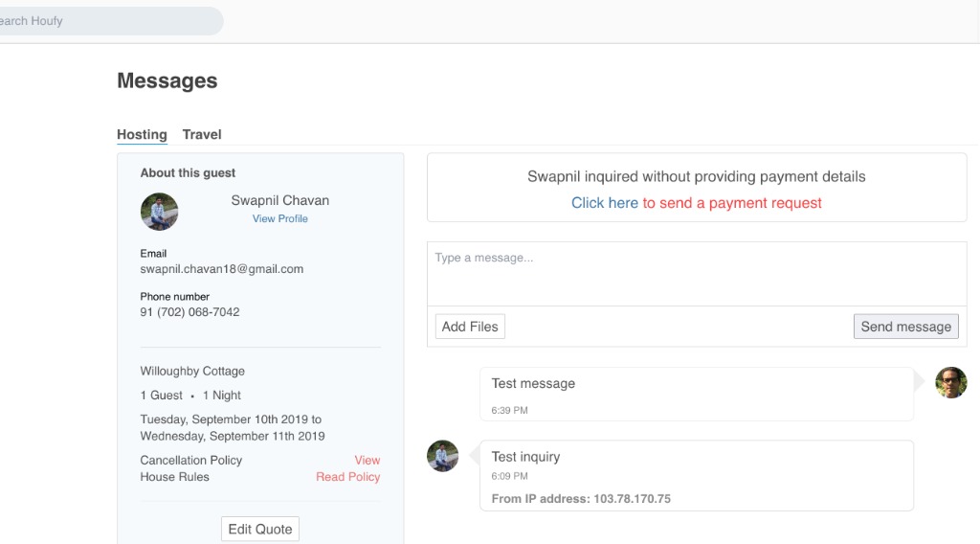The height and width of the screenshot is (544, 980).
Task: Focus the Type a message box
Action: pyautogui.click(x=696, y=273)
